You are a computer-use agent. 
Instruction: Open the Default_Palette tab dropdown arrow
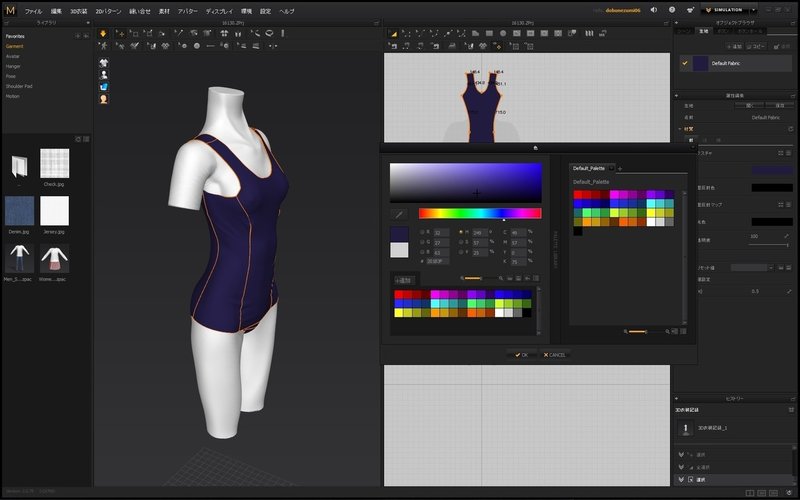pyautogui.click(x=611, y=168)
